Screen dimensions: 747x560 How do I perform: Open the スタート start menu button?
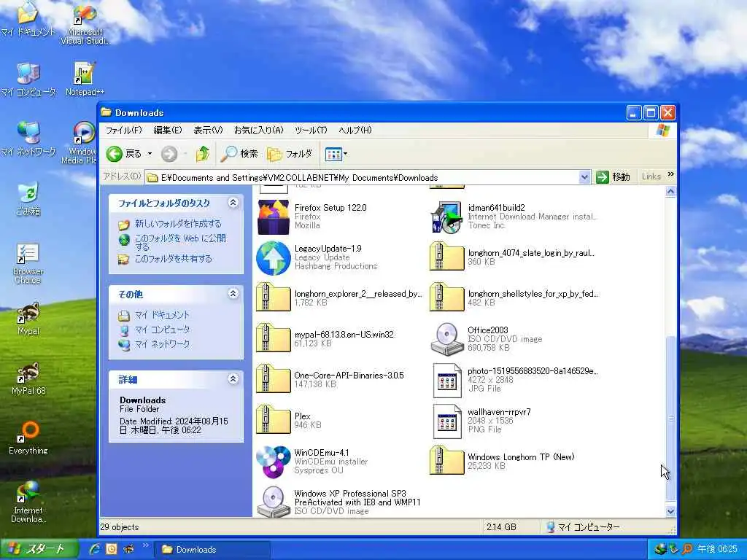tap(39, 549)
